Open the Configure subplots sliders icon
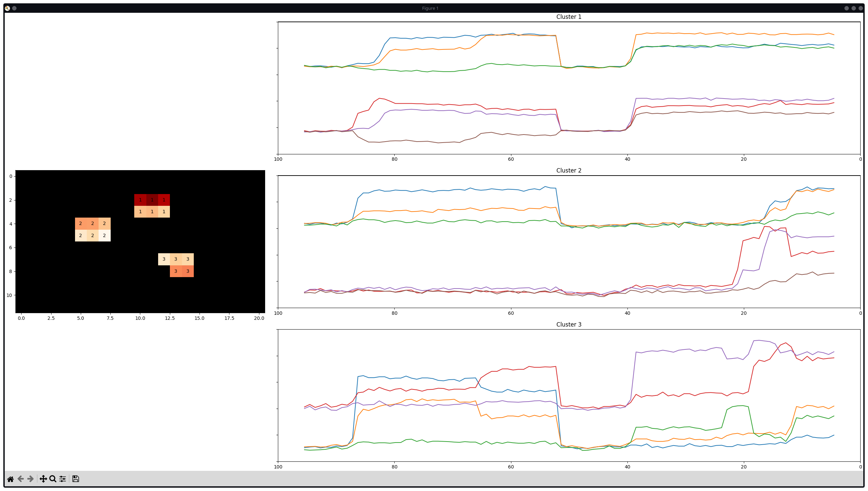 pyautogui.click(x=63, y=479)
